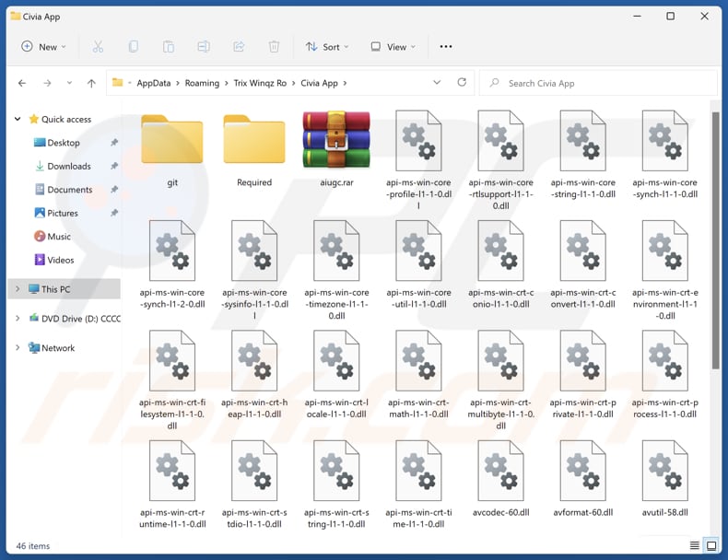This screenshot has height=560, width=728.
Task: Select avutil-58.dll file icon
Action: 664,471
